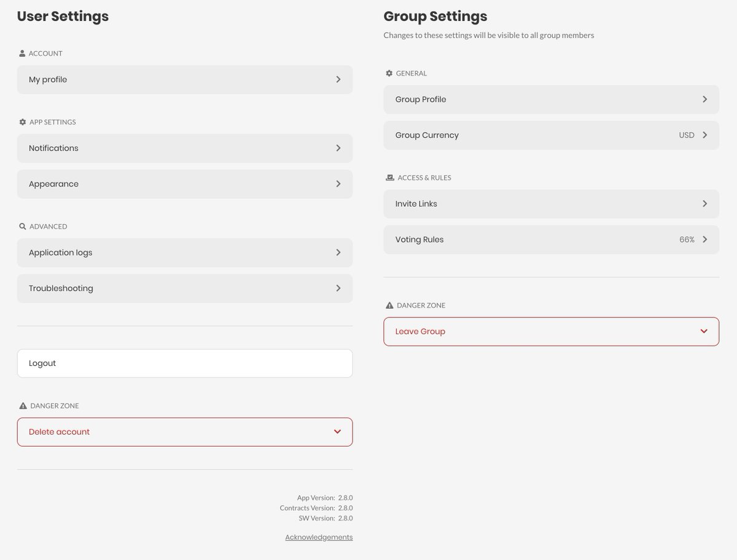Click the chevron on Group Currency row
Viewport: 737px width, 560px height.
pyautogui.click(x=705, y=135)
